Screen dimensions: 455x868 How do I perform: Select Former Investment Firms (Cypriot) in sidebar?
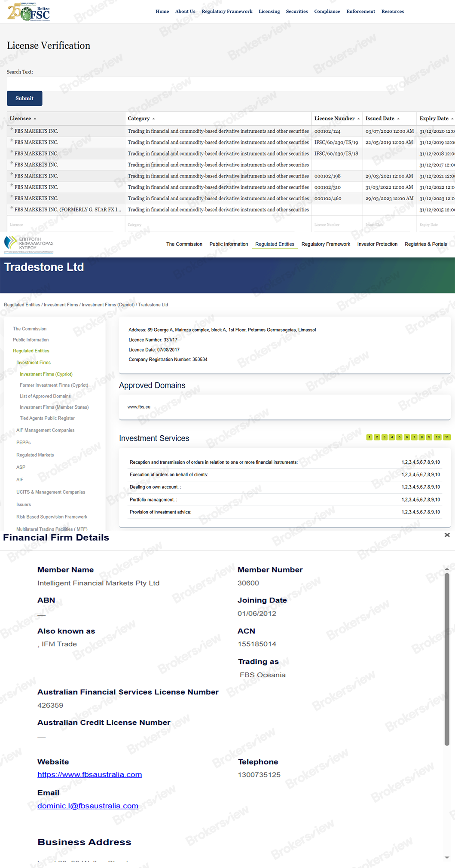pos(54,385)
